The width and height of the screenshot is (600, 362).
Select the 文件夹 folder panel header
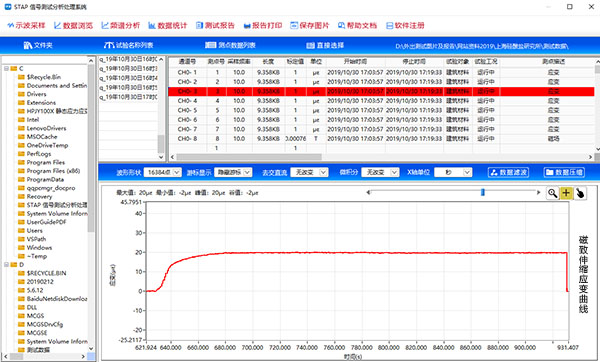click(38, 45)
